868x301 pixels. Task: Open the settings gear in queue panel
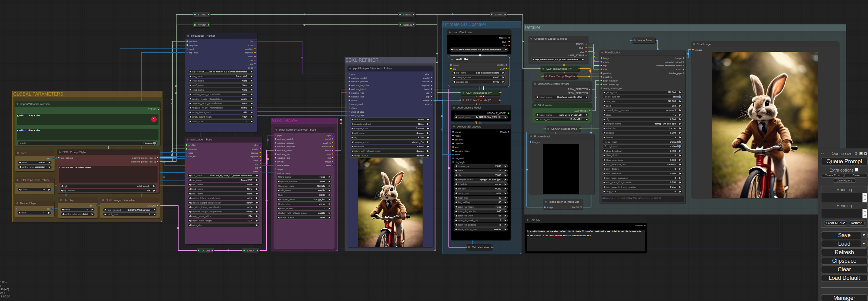865,154
